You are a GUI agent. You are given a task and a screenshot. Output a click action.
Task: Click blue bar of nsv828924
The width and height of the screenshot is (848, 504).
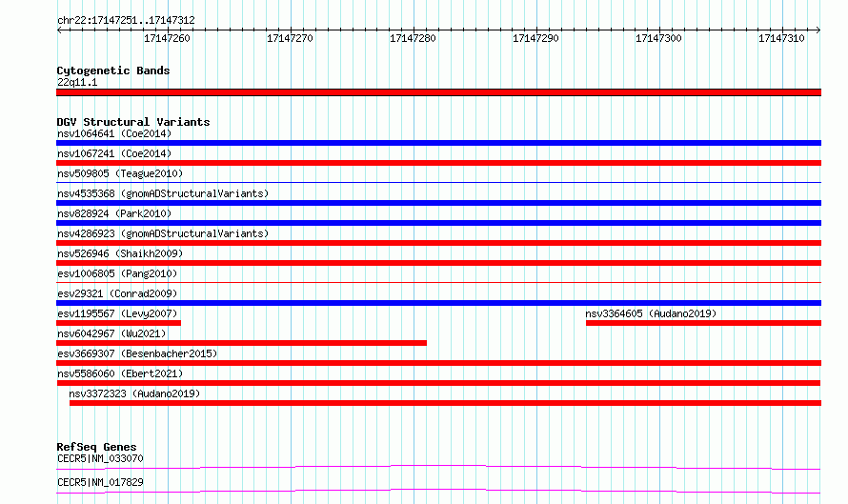[438, 223]
